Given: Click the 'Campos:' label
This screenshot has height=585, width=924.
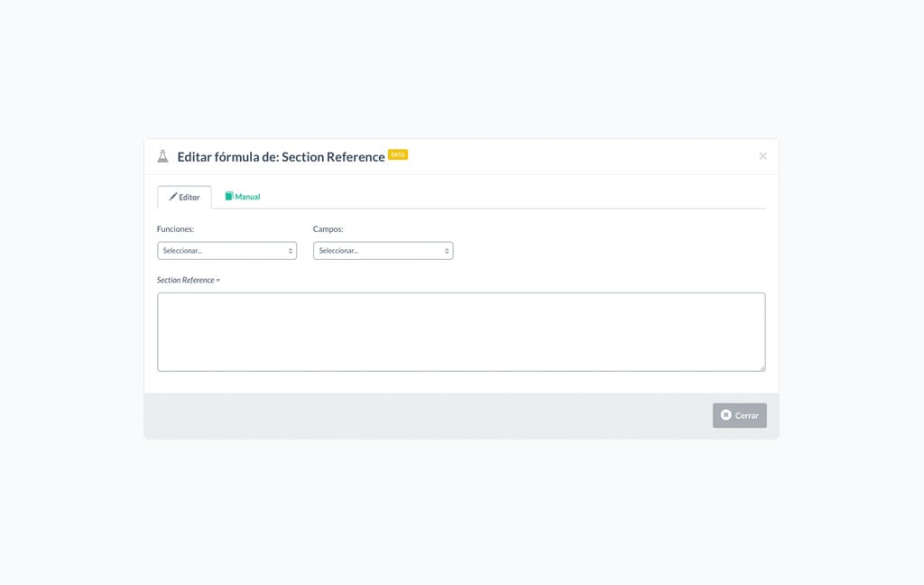Looking at the screenshot, I should click(x=328, y=228).
